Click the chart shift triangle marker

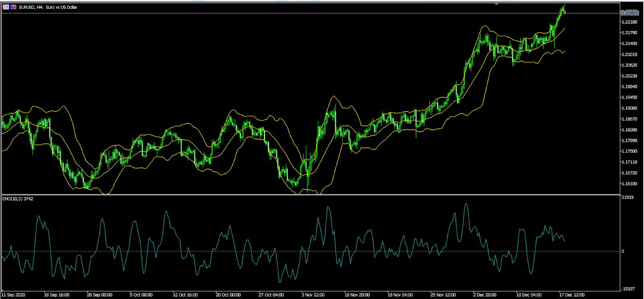pos(497,4)
